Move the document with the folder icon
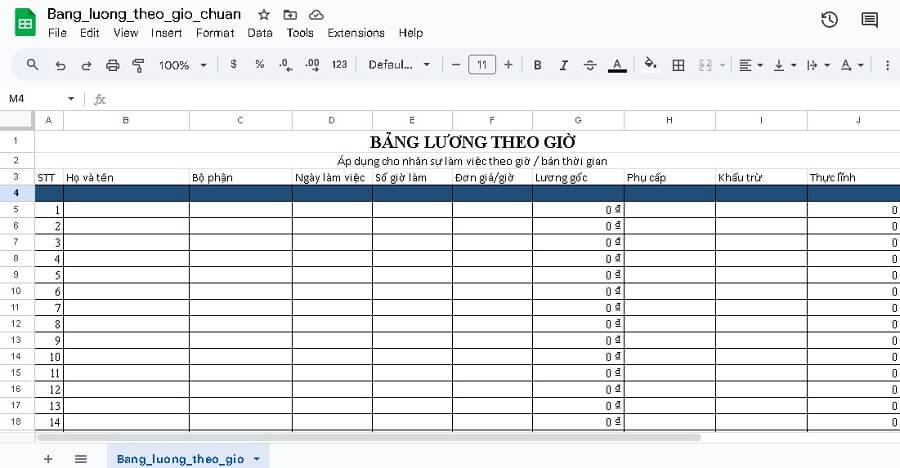This screenshot has height=468, width=900. point(290,14)
